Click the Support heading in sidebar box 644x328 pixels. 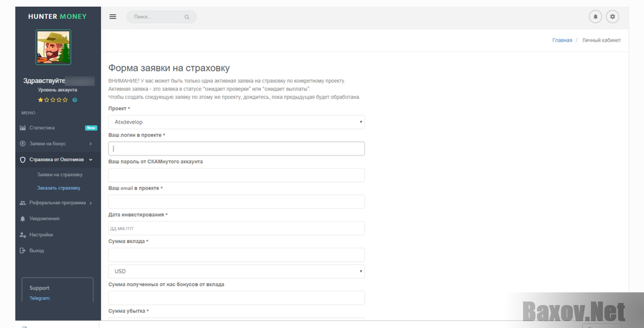coord(39,288)
